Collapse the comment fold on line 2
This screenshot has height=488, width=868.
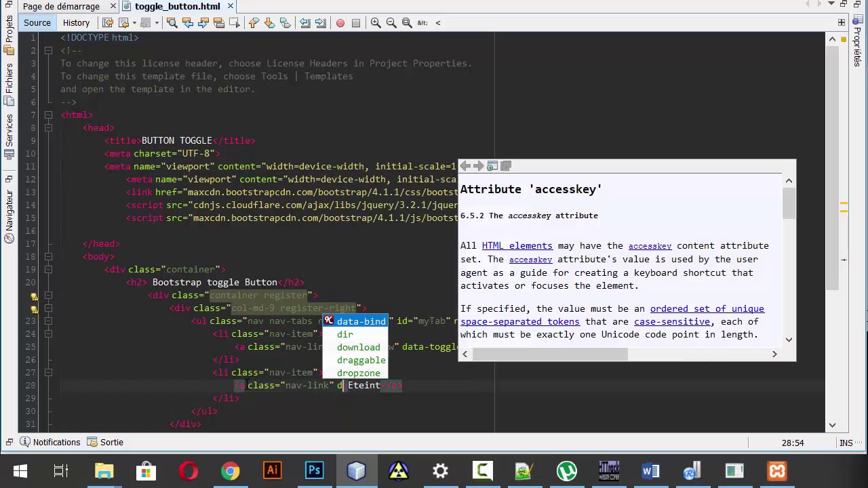[48, 51]
